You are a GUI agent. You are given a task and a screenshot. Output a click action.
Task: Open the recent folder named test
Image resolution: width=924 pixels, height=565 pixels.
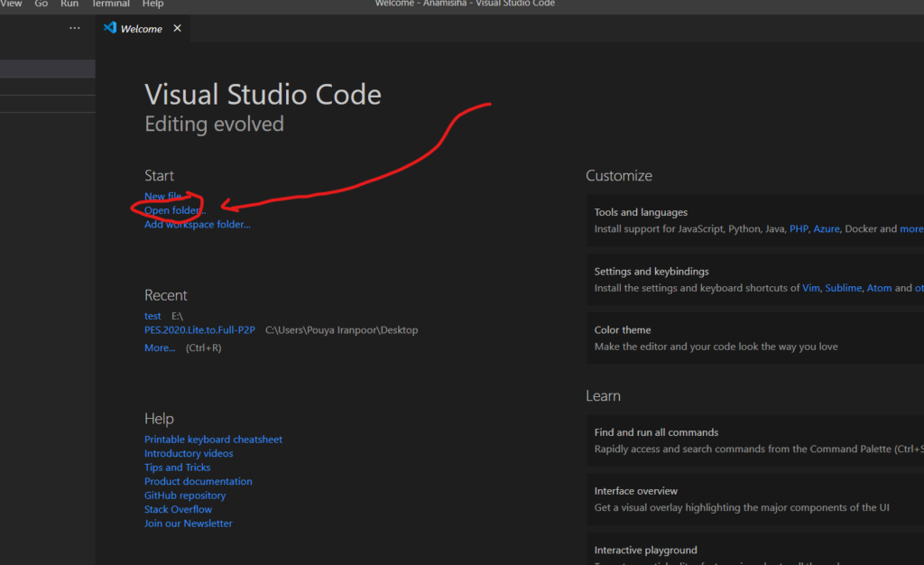(x=152, y=316)
